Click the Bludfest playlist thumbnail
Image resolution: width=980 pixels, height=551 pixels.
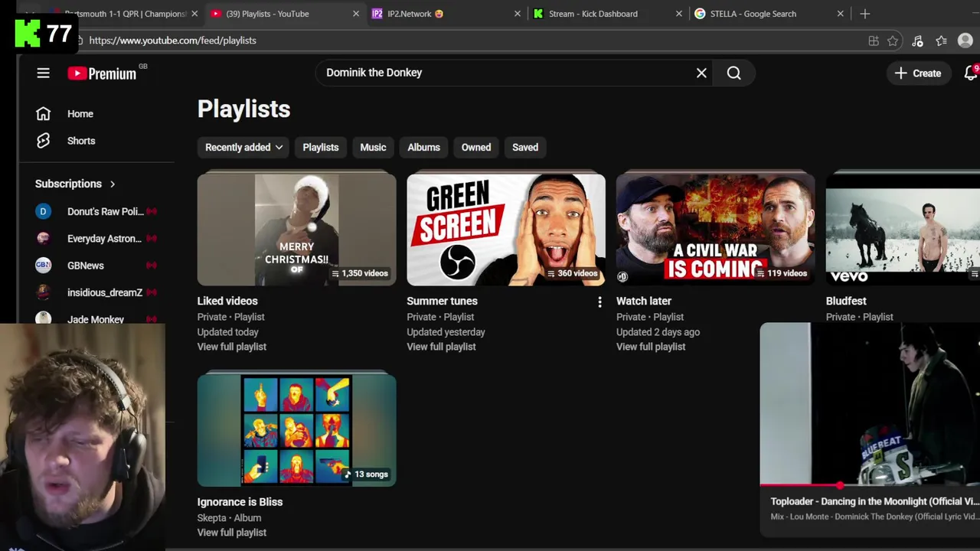(x=903, y=230)
